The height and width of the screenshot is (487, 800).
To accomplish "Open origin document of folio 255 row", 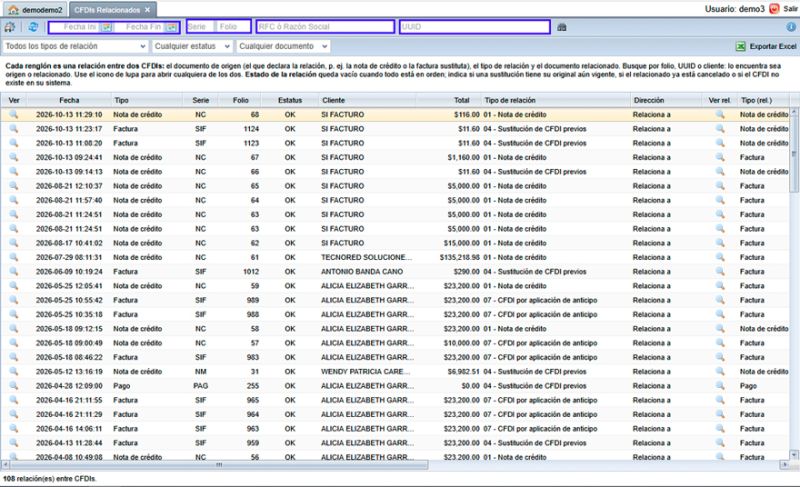I will coord(14,386).
